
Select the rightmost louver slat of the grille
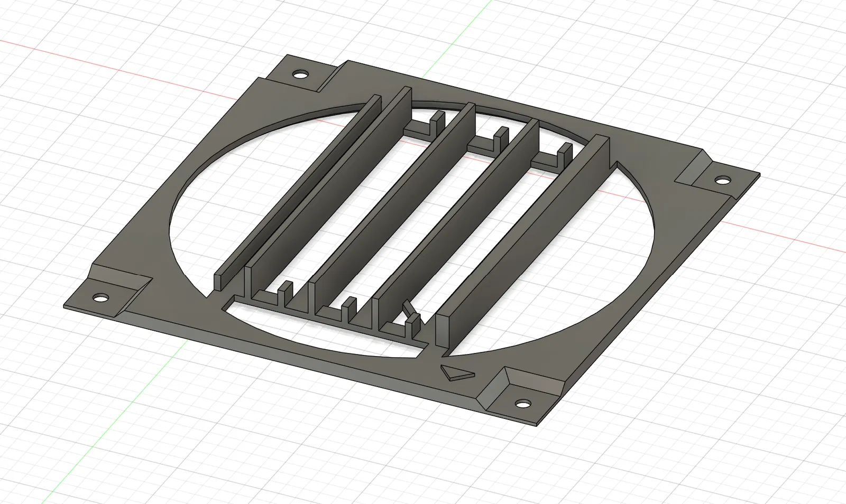522,240
